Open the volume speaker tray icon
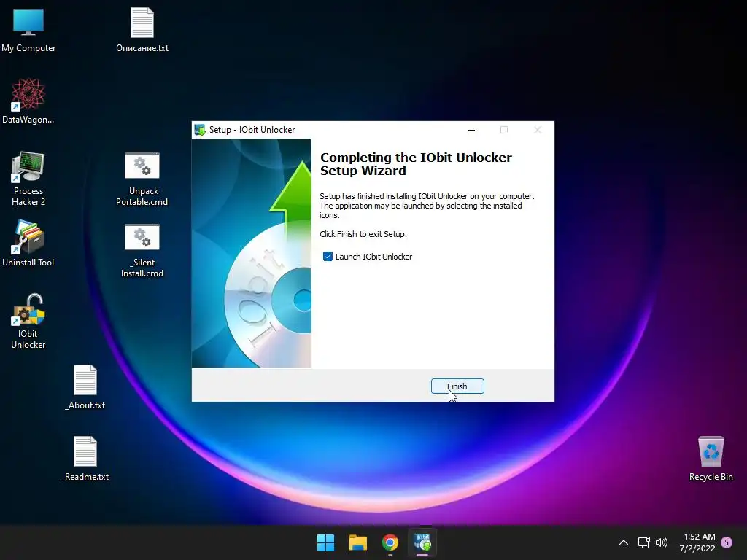This screenshot has width=747, height=560. (662, 542)
